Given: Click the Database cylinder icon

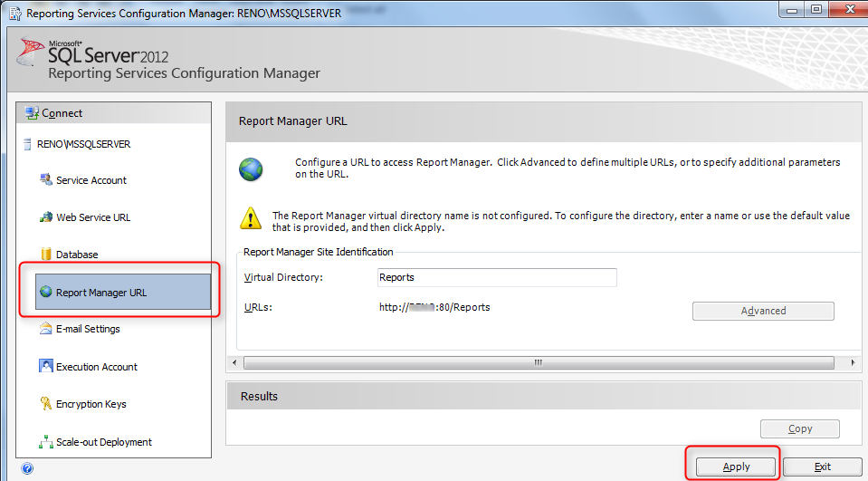Looking at the screenshot, I should (x=46, y=254).
